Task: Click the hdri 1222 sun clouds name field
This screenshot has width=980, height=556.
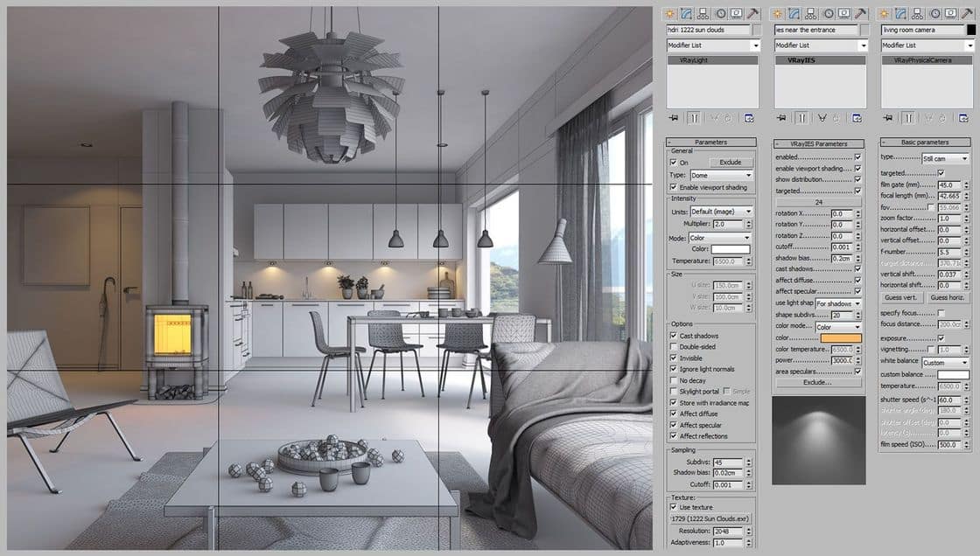Action: point(706,29)
